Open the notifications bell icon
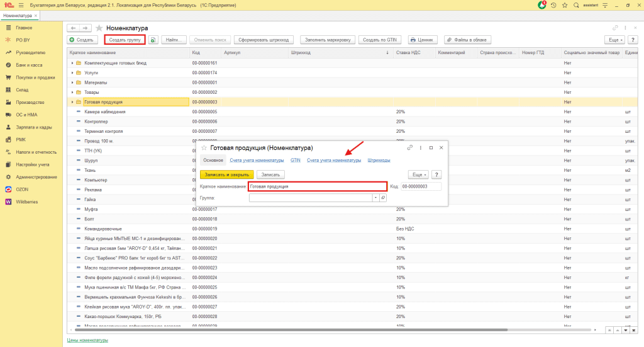 pos(541,5)
